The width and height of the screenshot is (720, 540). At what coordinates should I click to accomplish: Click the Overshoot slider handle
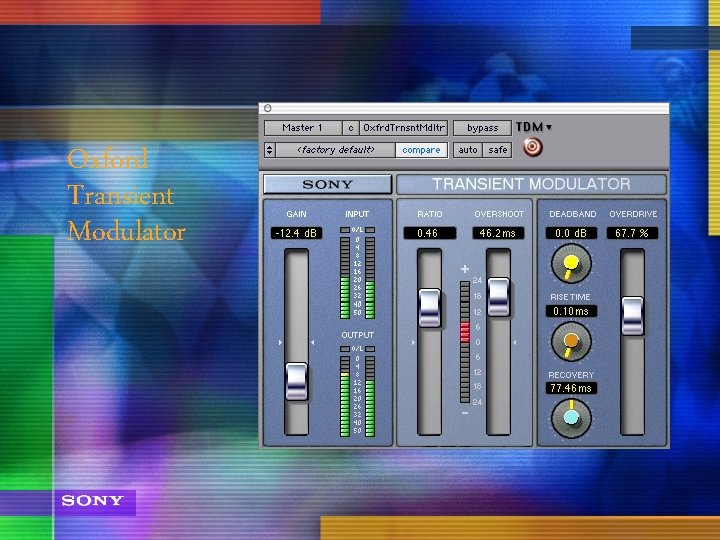pos(499,297)
